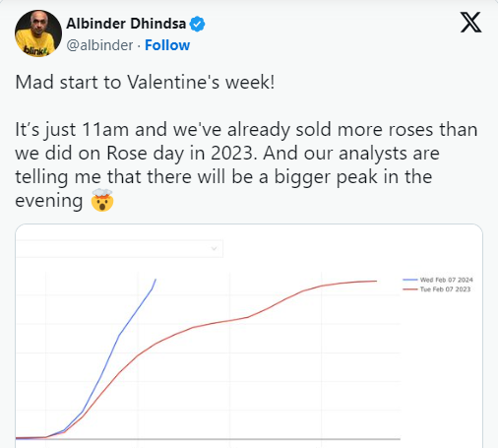The width and height of the screenshot is (498, 448).
Task: Open the @albinder handle link
Action: [x=99, y=45]
